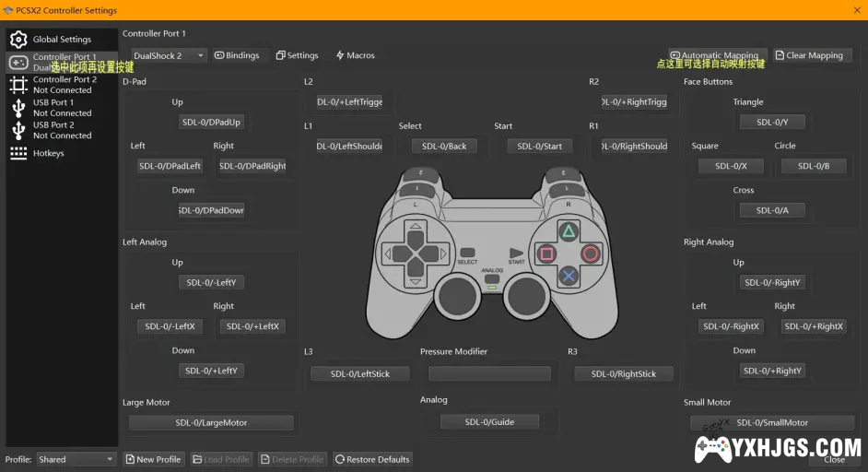Rebind the L3 LeftStick button
The image size is (868, 472).
click(360, 374)
